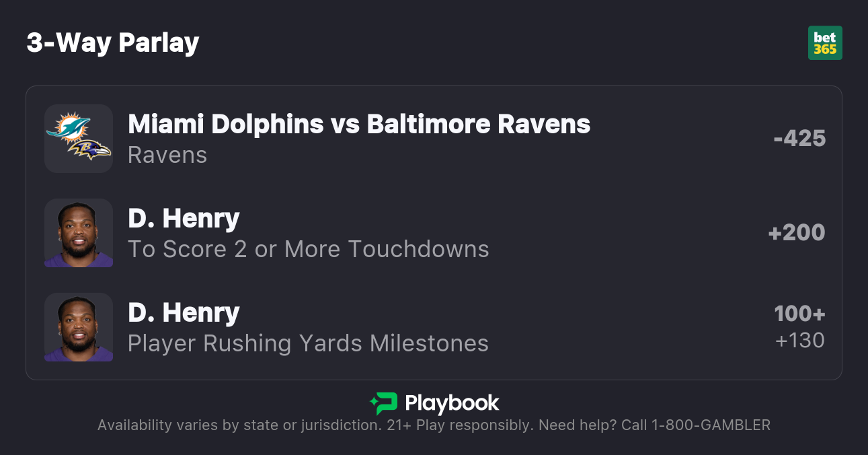868x455 pixels.
Task: Click the bet365 logo badge
Action: 825,43
